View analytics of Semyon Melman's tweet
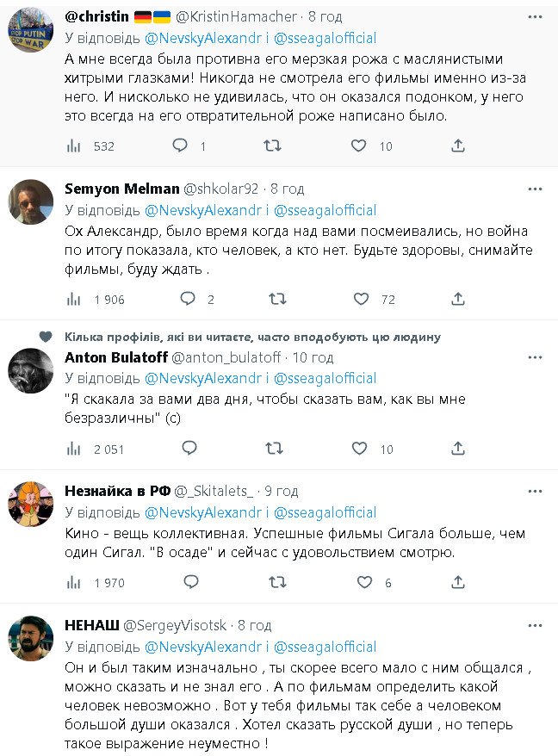 (x=74, y=299)
